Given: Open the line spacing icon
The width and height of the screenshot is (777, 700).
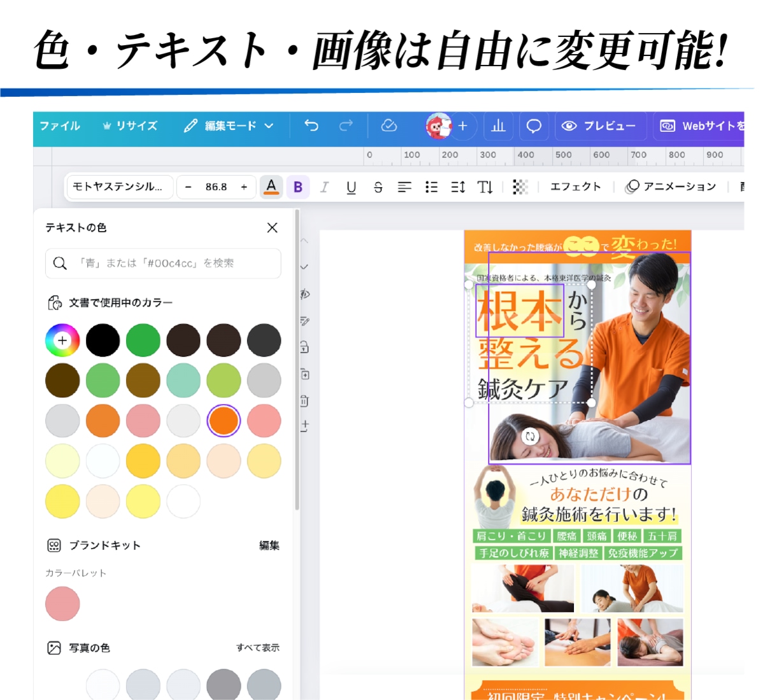Looking at the screenshot, I should 458,187.
